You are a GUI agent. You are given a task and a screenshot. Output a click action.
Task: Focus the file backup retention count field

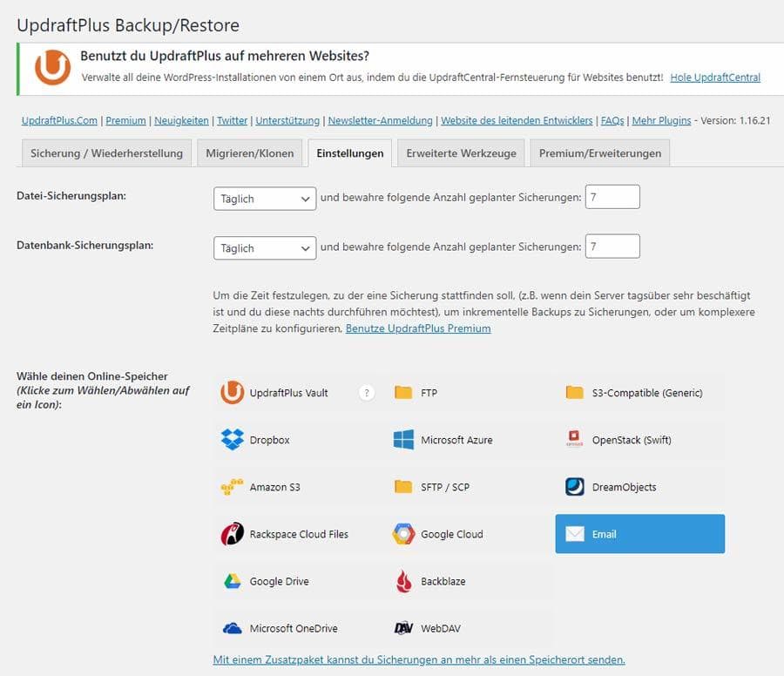pyautogui.click(x=612, y=197)
